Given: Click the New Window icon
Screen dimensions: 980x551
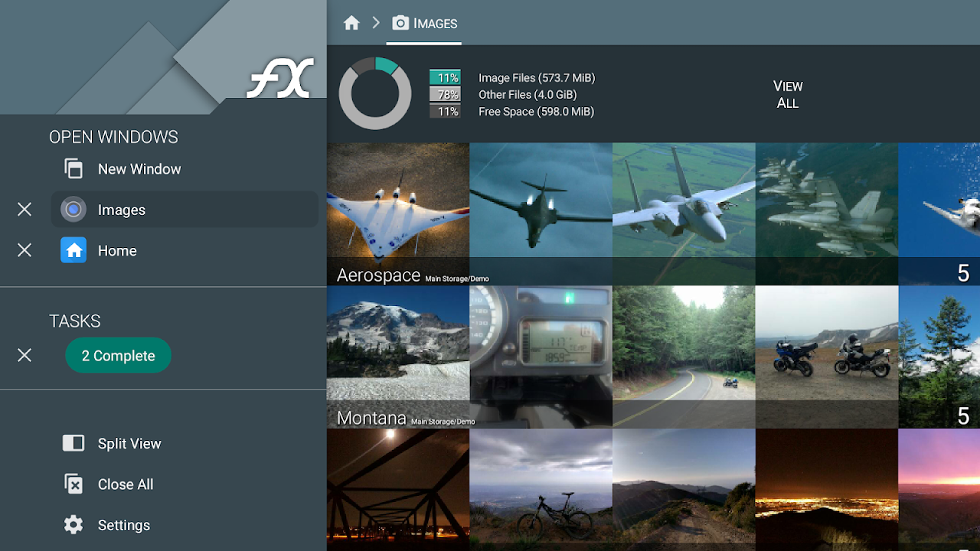Looking at the screenshot, I should point(73,168).
